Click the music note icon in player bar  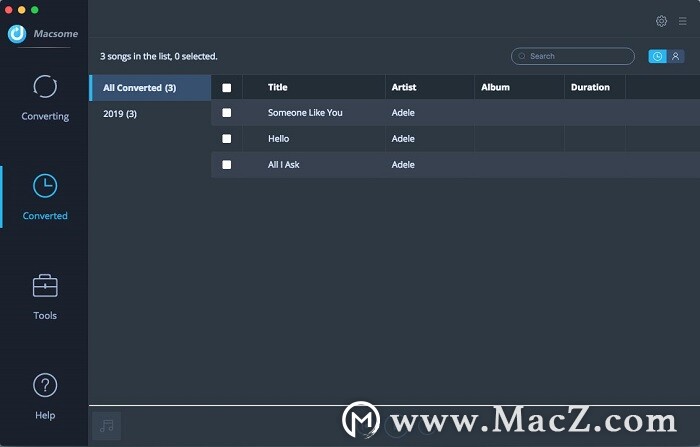tap(106, 426)
